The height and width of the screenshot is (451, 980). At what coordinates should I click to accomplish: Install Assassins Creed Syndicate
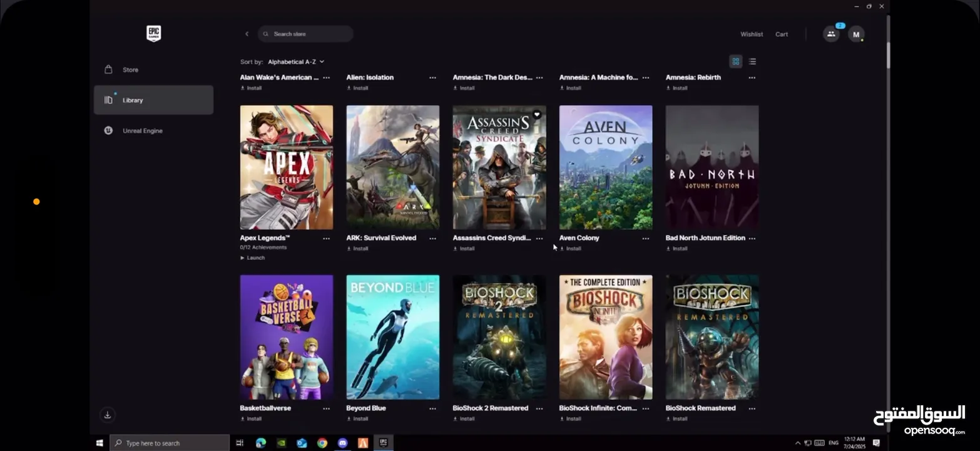pyautogui.click(x=464, y=249)
